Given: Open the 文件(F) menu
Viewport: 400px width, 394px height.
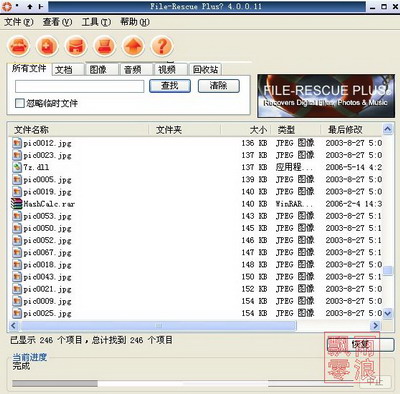Looking at the screenshot, I should [x=19, y=22].
